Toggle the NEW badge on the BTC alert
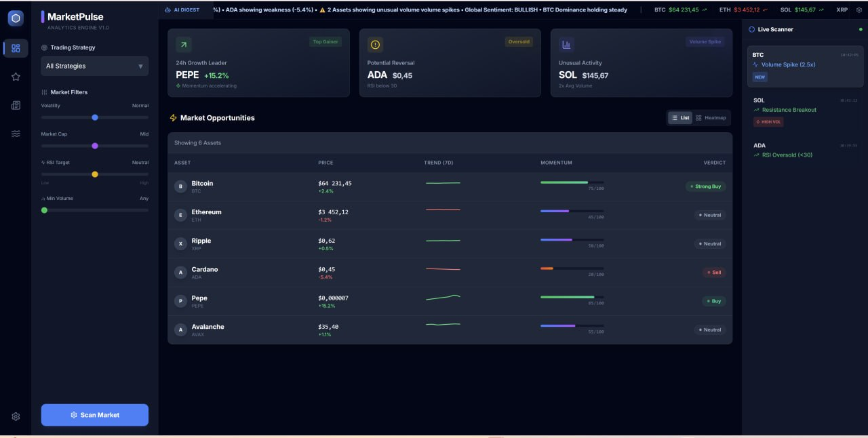Viewport: 868px width, 438px height. pos(759,77)
